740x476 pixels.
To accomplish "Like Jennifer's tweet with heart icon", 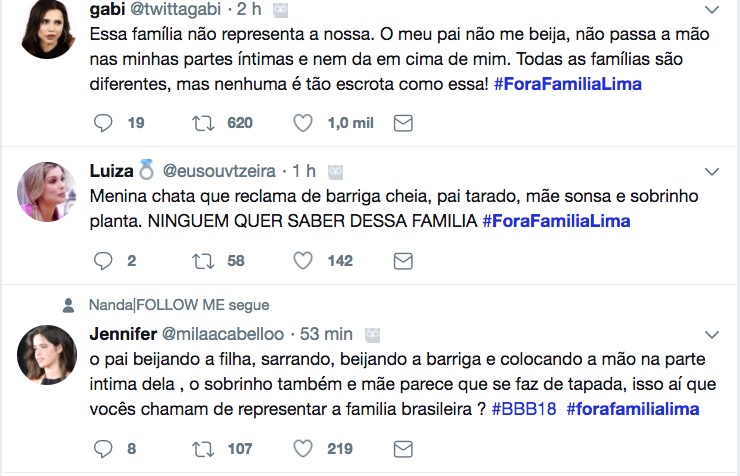I will pyautogui.click(x=304, y=449).
